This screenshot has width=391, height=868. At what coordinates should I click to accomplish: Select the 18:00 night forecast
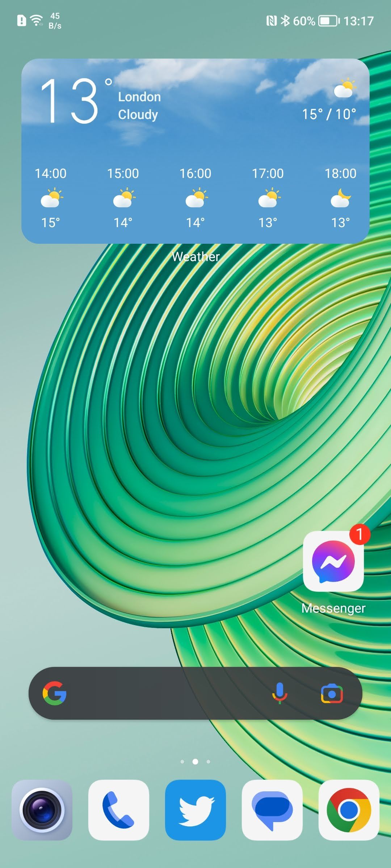coord(340,198)
